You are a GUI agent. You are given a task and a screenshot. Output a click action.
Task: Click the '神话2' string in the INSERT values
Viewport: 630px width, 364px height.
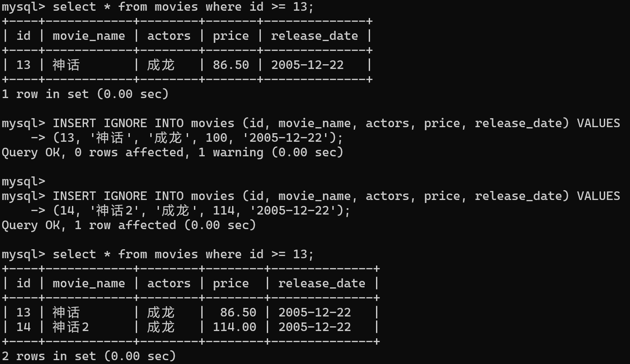(114, 211)
